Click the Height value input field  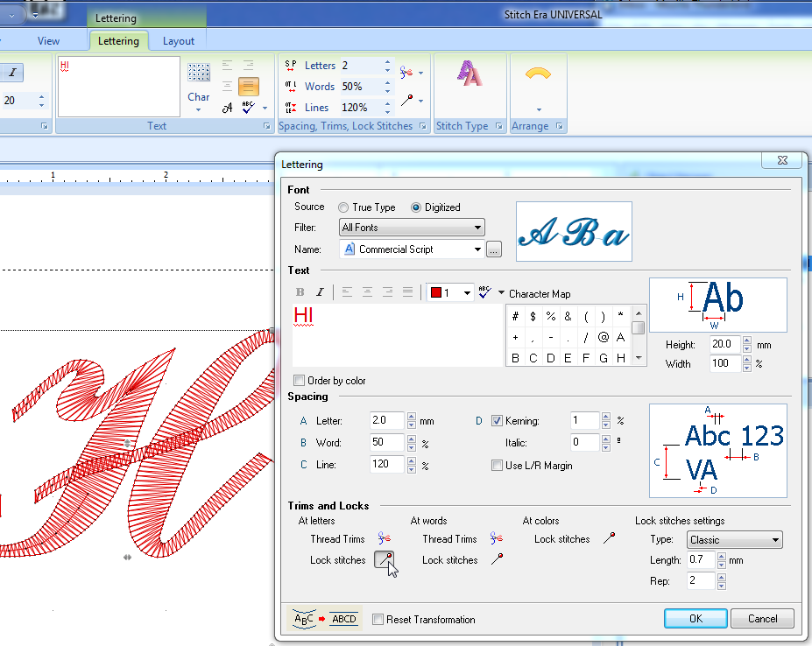723,345
